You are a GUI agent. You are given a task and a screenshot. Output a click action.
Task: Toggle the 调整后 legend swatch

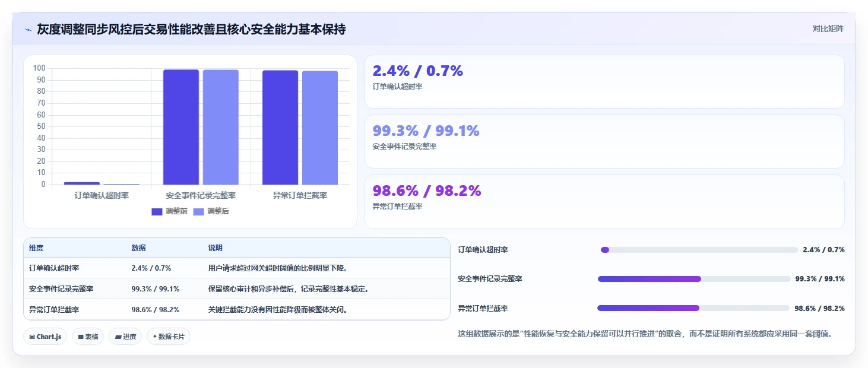pyautogui.click(x=199, y=211)
